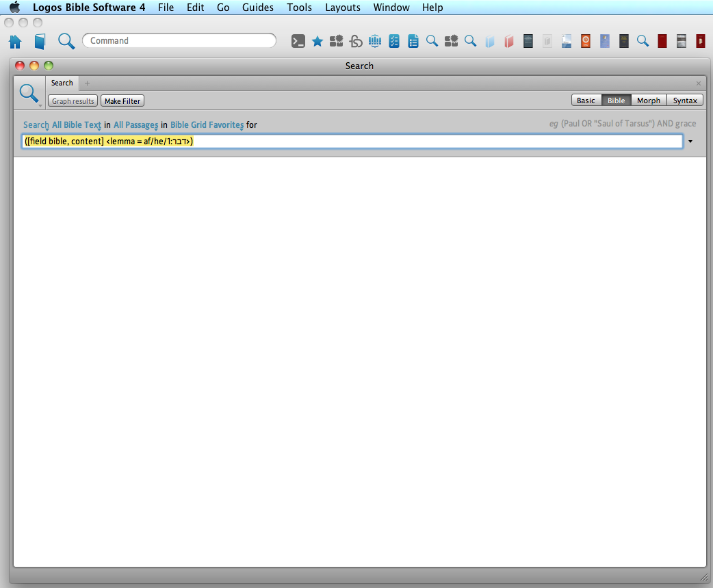The height and width of the screenshot is (588, 713).
Task: Open the Logos Bible Software 4 menu
Action: point(89,8)
